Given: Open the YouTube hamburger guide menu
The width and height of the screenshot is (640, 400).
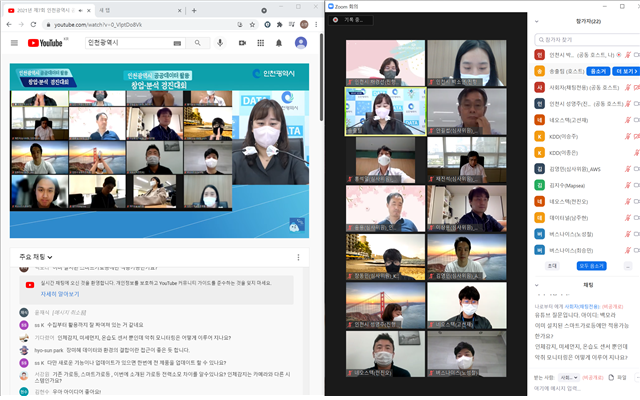Looking at the screenshot, I should click(x=14, y=43).
